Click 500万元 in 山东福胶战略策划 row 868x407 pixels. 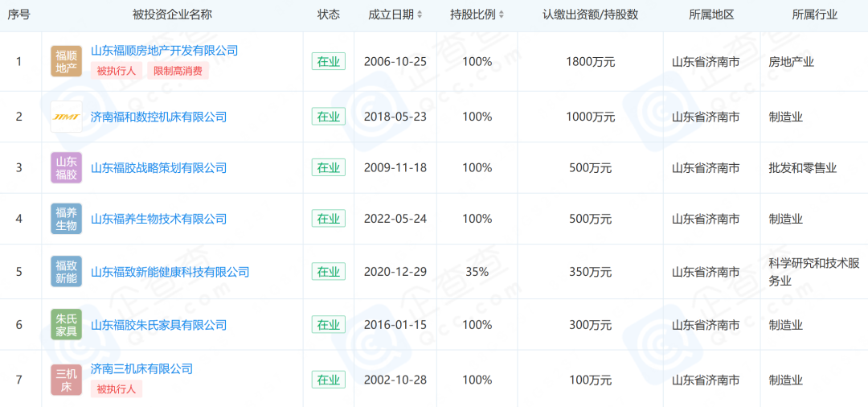click(x=590, y=168)
